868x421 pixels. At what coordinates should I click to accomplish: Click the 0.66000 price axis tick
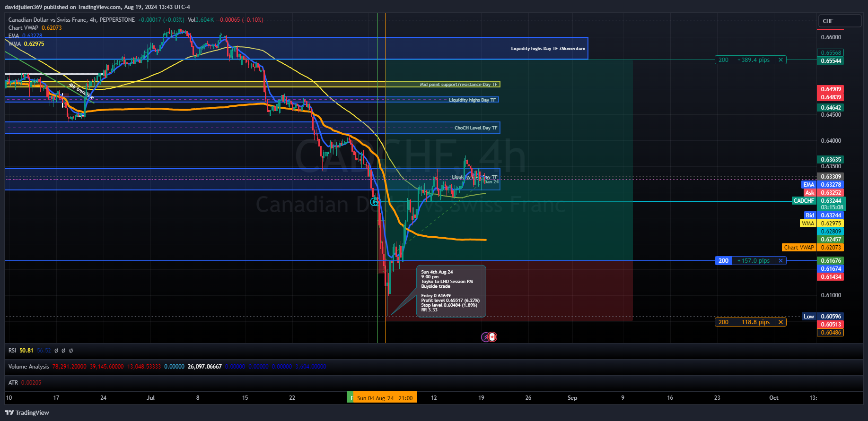pos(831,37)
